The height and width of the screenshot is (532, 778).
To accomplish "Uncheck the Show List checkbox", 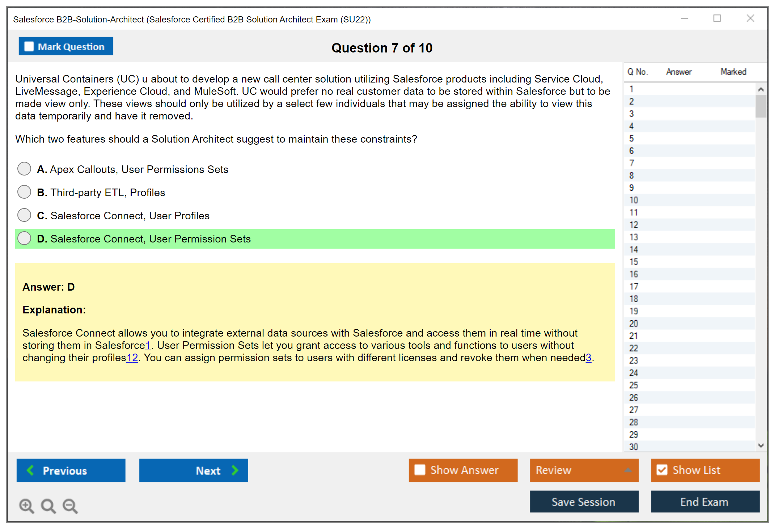I will pos(662,470).
